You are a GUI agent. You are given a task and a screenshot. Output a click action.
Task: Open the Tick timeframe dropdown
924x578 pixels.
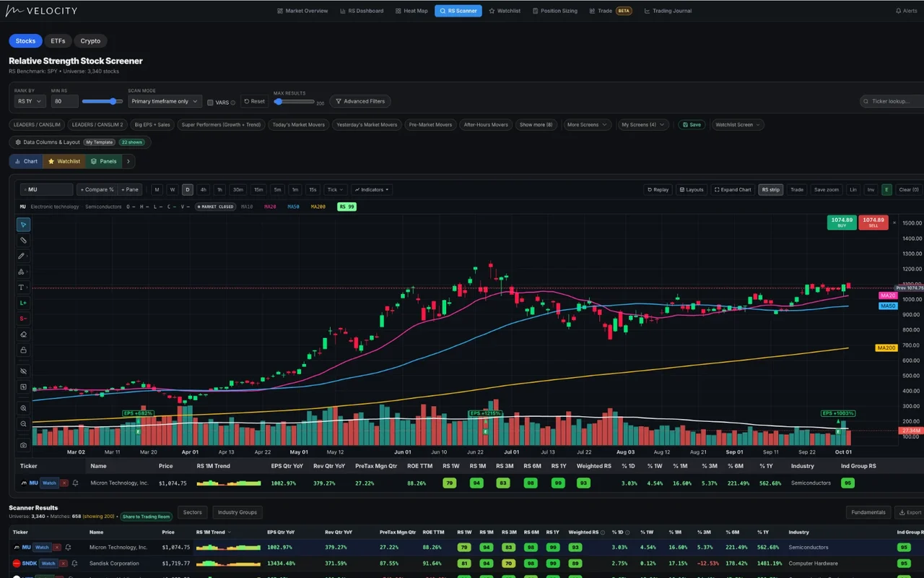[x=335, y=189]
